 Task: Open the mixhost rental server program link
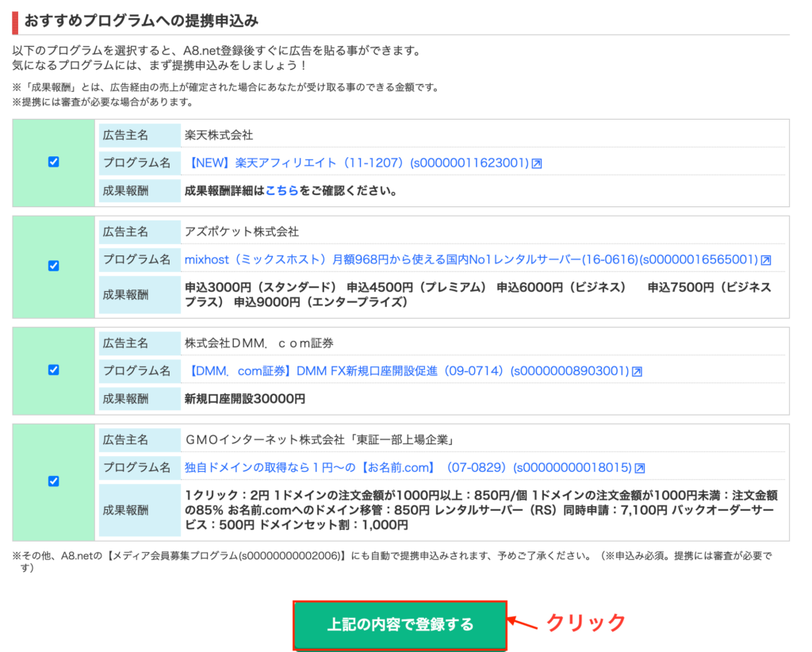[471, 259]
